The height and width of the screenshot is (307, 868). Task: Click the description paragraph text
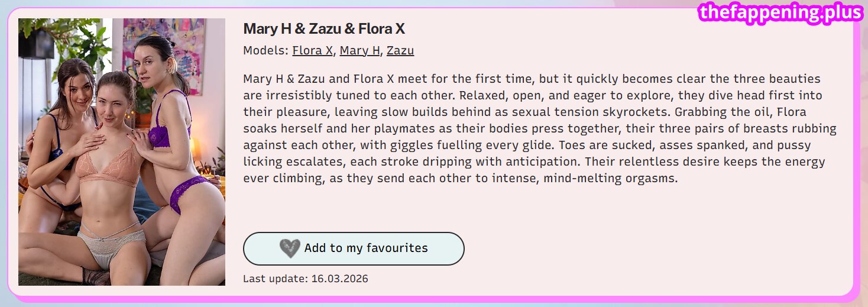[538, 128]
